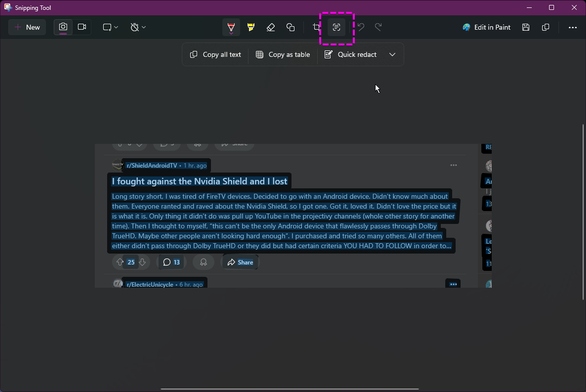586x392 pixels.
Task: Open the Shapes tool
Action: (290, 27)
